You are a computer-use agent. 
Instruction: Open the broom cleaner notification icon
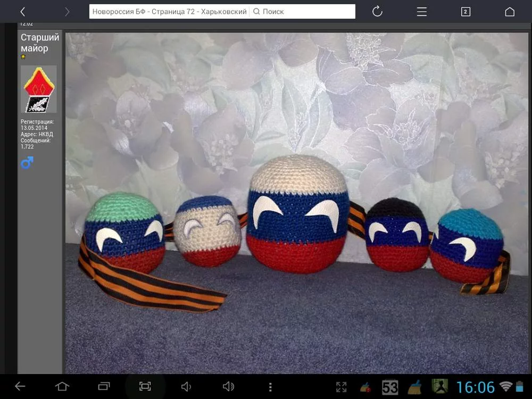tap(414, 387)
